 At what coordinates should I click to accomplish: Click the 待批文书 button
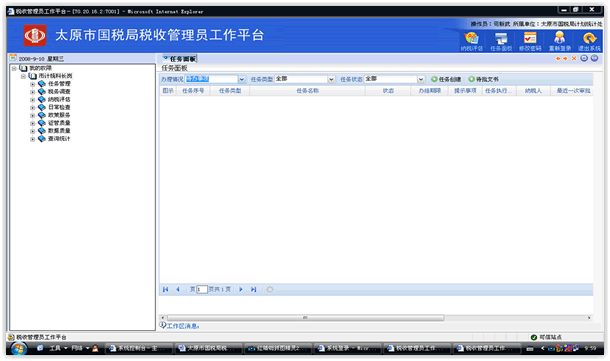(x=484, y=79)
